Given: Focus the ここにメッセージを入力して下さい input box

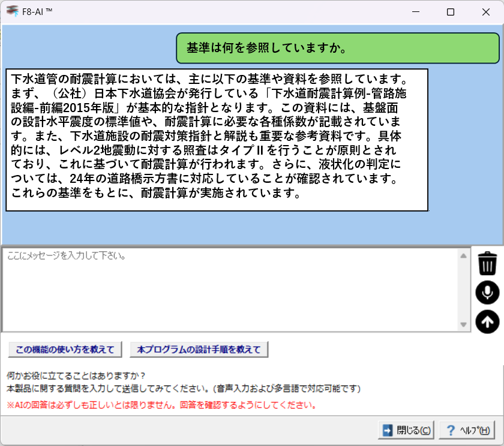Looking at the screenshot, I should [x=228, y=289].
